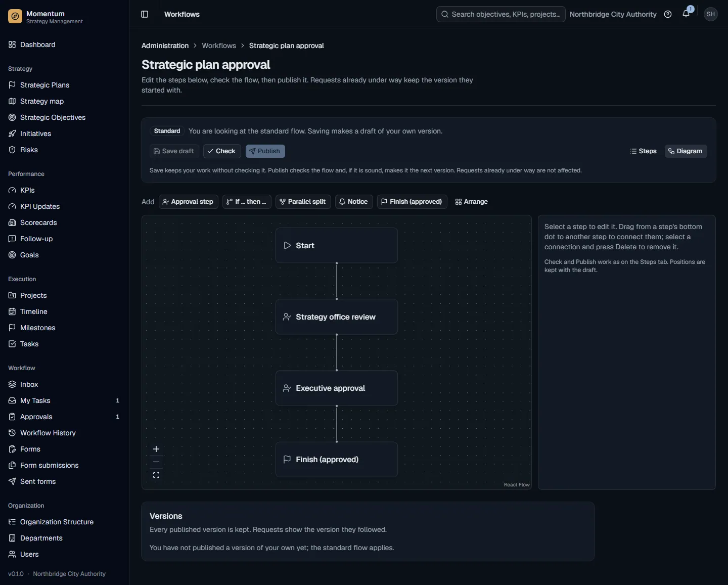This screenshot has width=728, height=585.
Task: Add a Parallel split step
Action: pyautogui.click(x=303, y=202)
